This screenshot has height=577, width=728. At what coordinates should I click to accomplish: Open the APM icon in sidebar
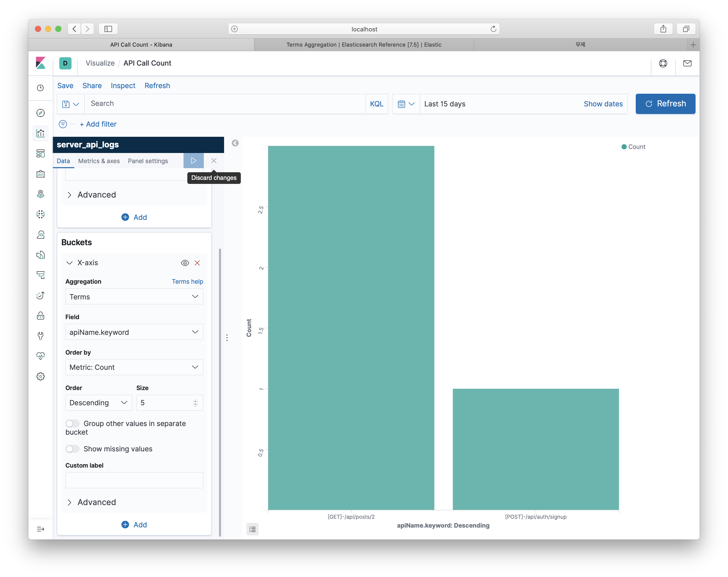pos(41,275)
